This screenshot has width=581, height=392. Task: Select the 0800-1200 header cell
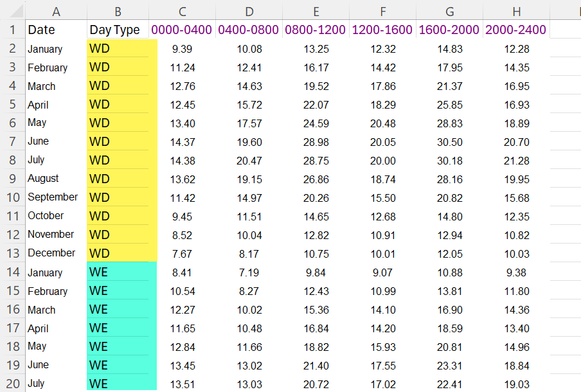pos(316,30)
